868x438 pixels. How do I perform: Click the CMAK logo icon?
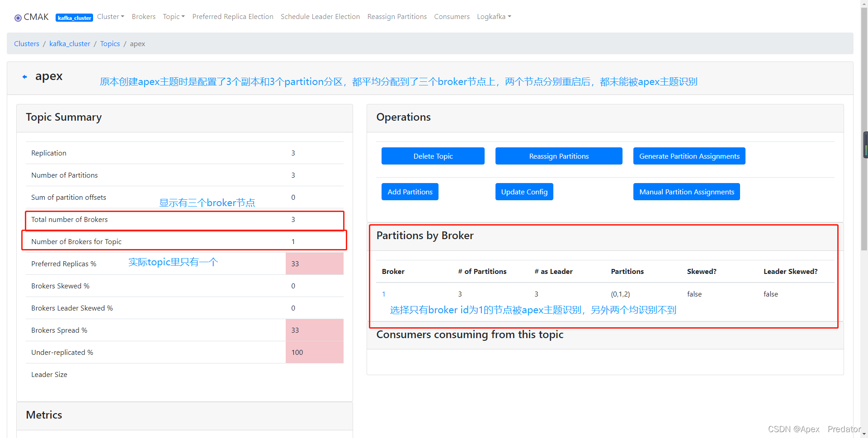(18, 18)
